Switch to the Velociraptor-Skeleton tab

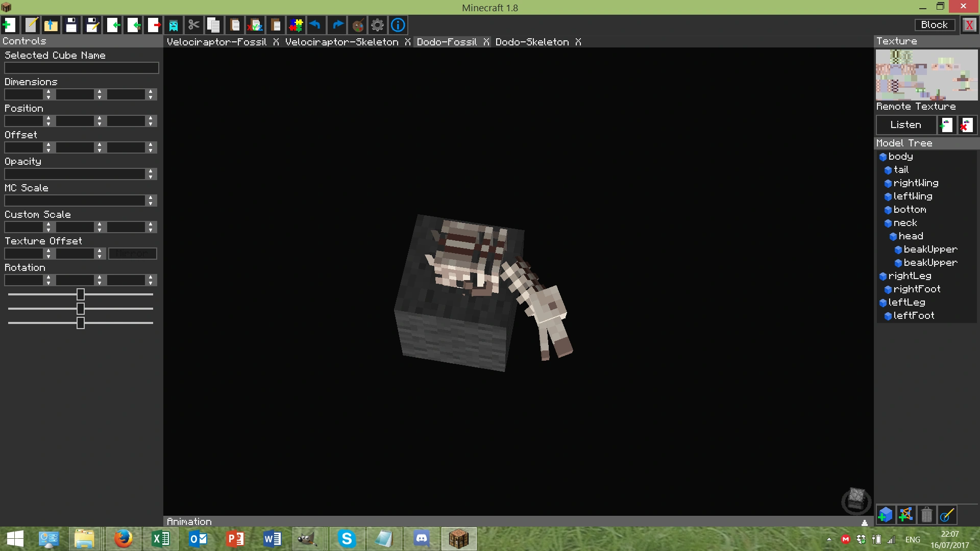[x=341, y=42]
